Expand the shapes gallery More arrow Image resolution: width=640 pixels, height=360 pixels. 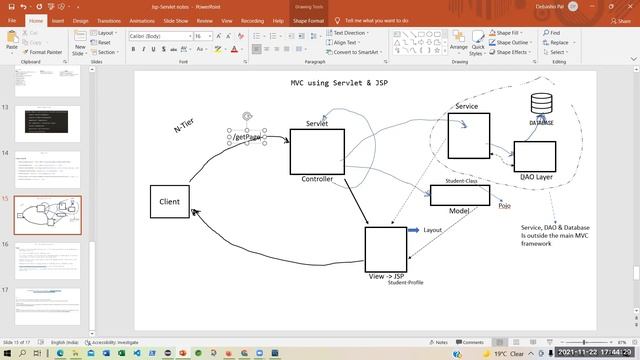click(445, 52)
